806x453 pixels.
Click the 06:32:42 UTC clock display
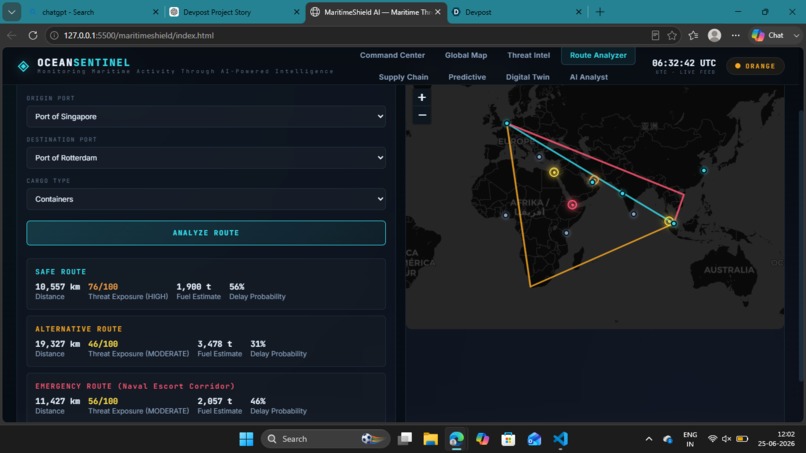(684, 63)
